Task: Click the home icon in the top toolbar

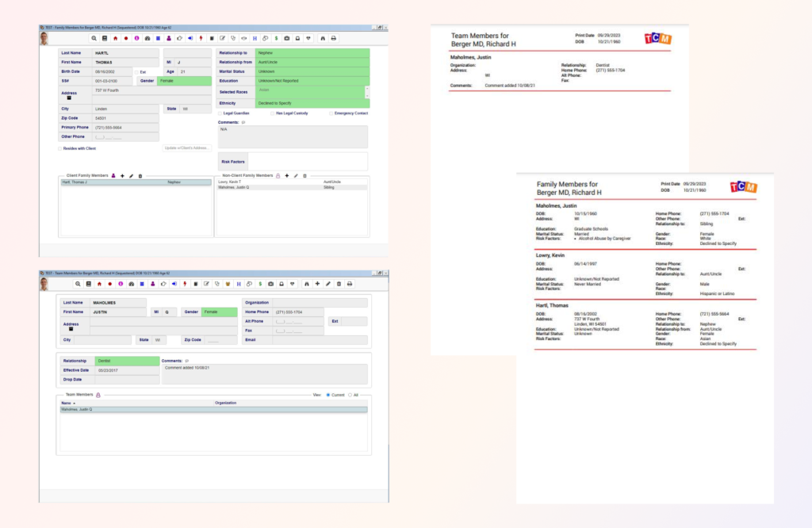Action: 114,37
